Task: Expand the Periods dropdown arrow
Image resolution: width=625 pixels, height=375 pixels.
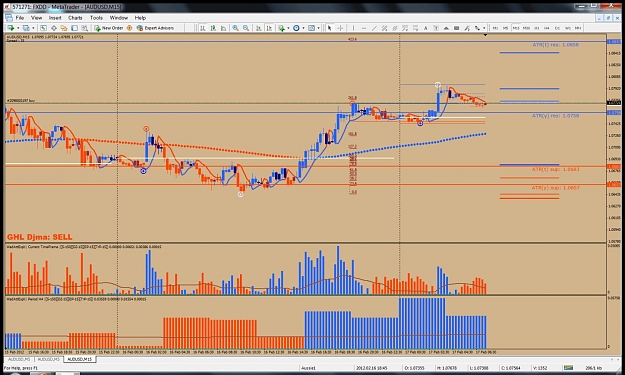Action: (303, 28)
